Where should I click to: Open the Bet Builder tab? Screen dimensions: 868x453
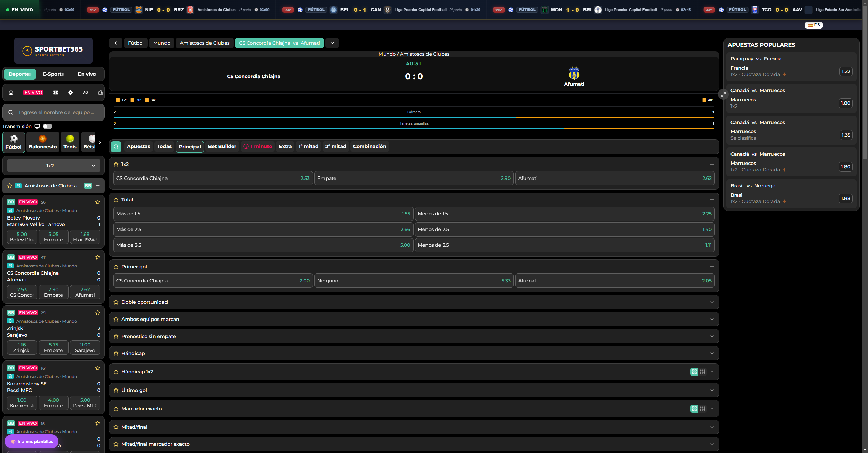(x=222, y=147)
